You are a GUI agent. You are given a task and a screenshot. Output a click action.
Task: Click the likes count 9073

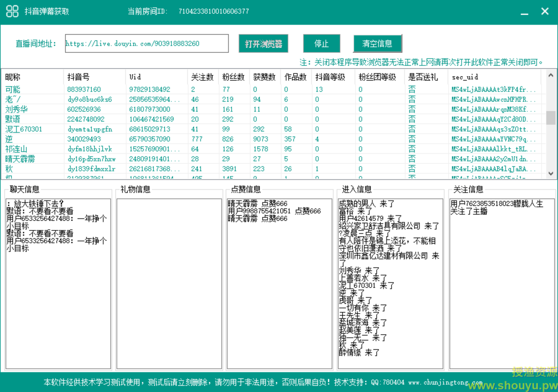(x=261, y=139)
